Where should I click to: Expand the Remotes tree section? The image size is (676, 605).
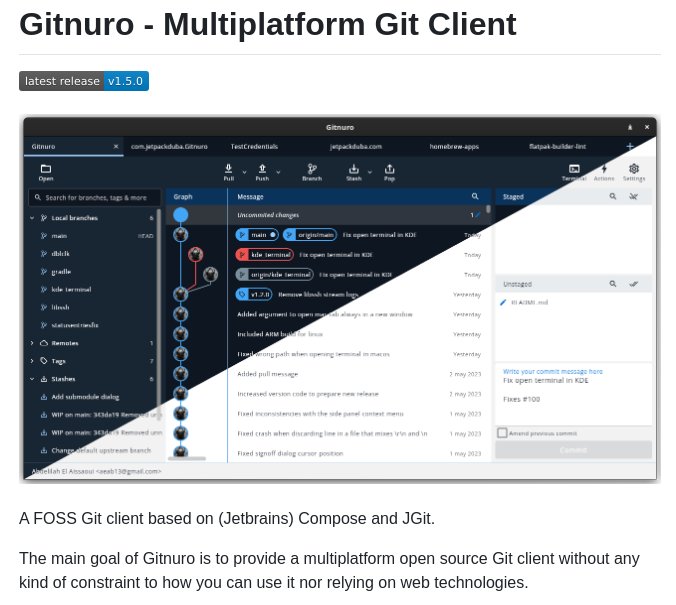[31, 343]
